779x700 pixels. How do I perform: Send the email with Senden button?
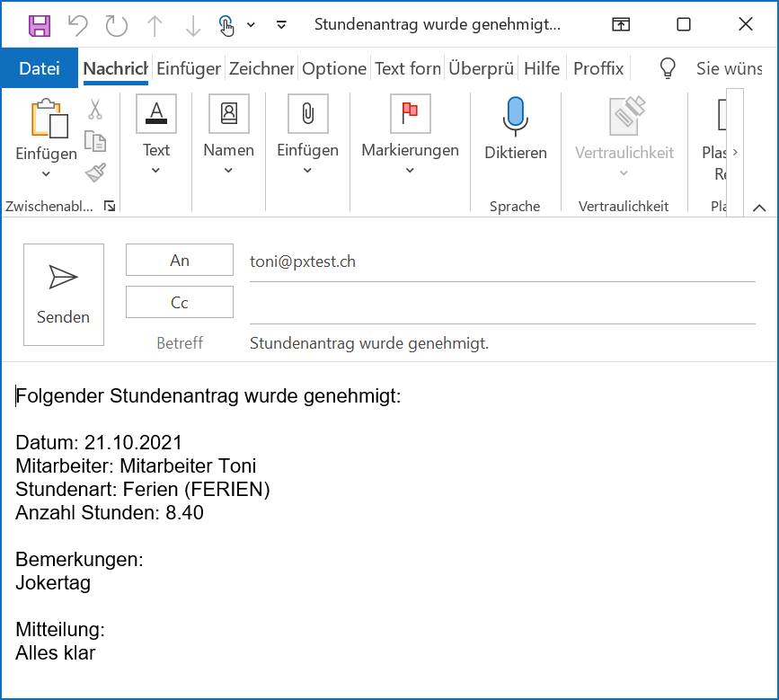tap(64, 295)
